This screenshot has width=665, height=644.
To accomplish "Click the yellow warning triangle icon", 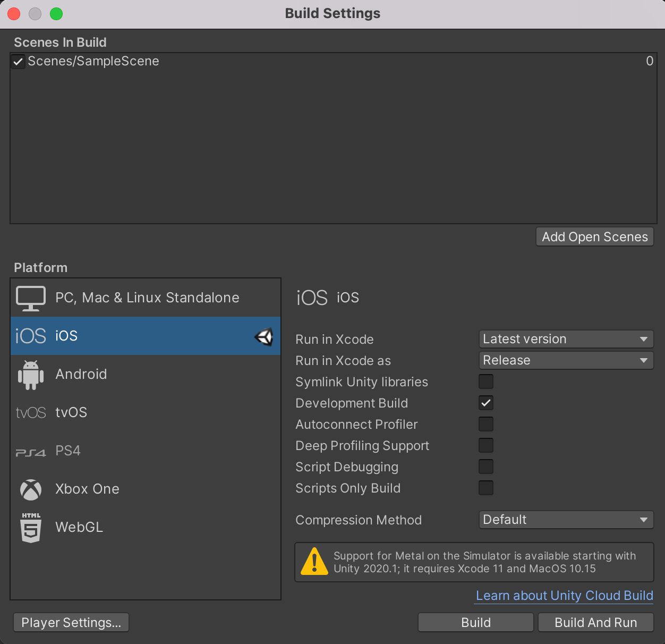I will pos(314,562).
